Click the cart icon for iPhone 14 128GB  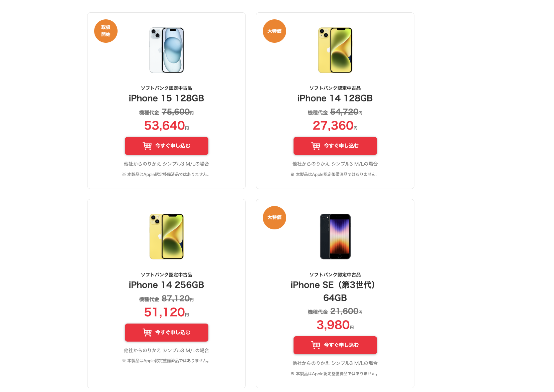316,146
